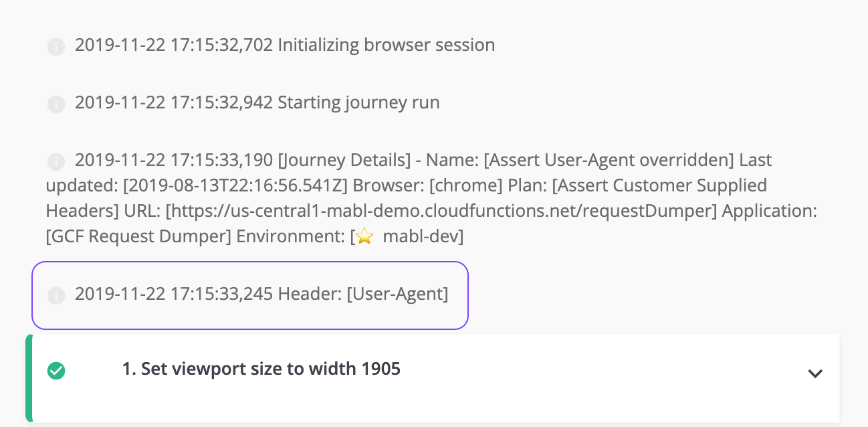Click info icon beside Initializing browser session
868x427 pixels.
pos(56,47)
